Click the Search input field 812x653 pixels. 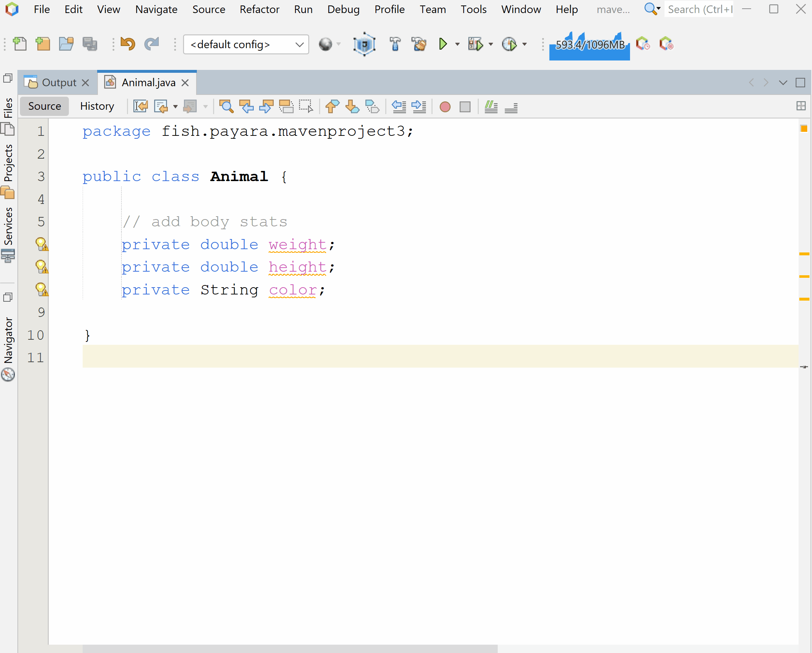pos(699,9)
